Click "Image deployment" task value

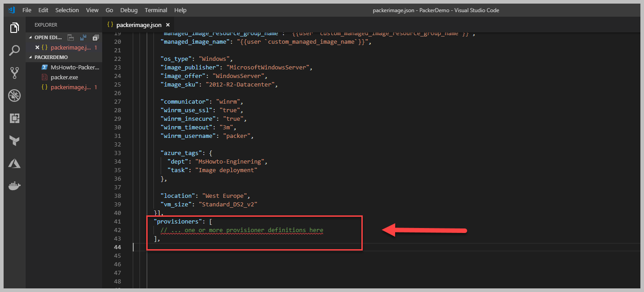pos(226,170)
